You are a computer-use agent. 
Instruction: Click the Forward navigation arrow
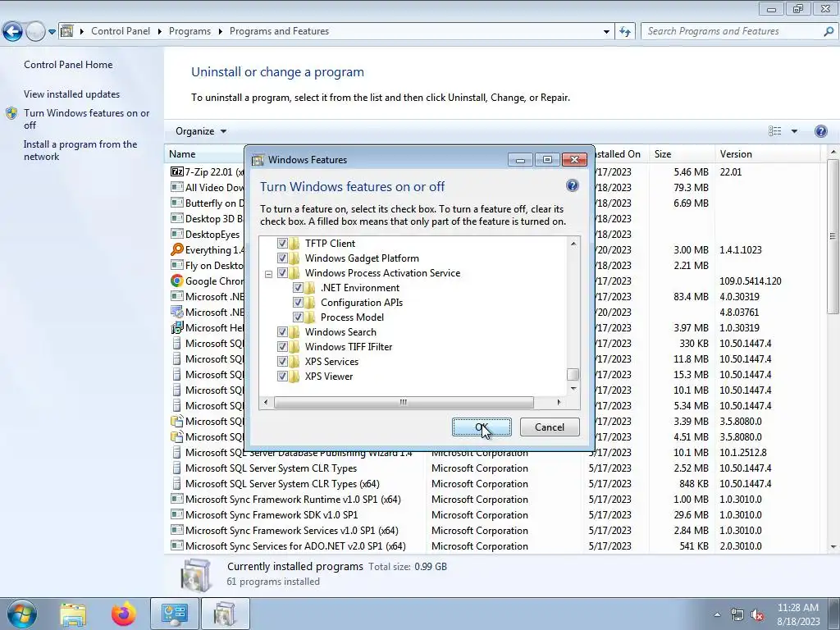(35, 32)
